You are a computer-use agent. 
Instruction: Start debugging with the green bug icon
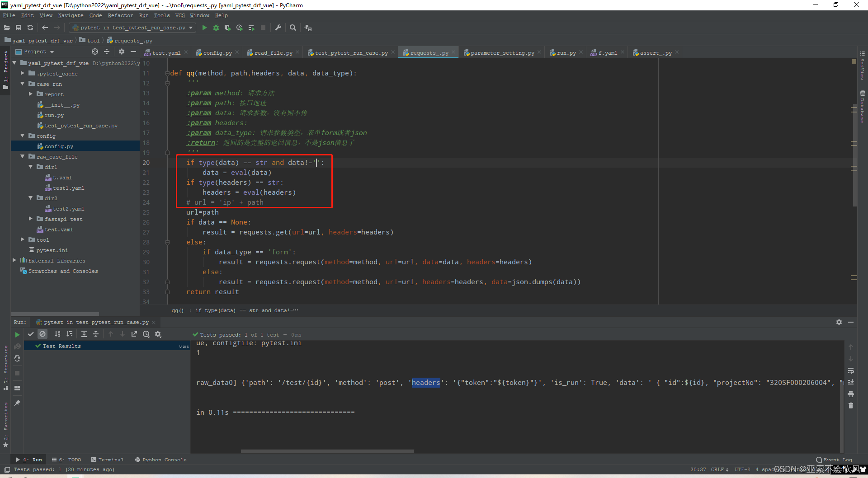[216, 28]
